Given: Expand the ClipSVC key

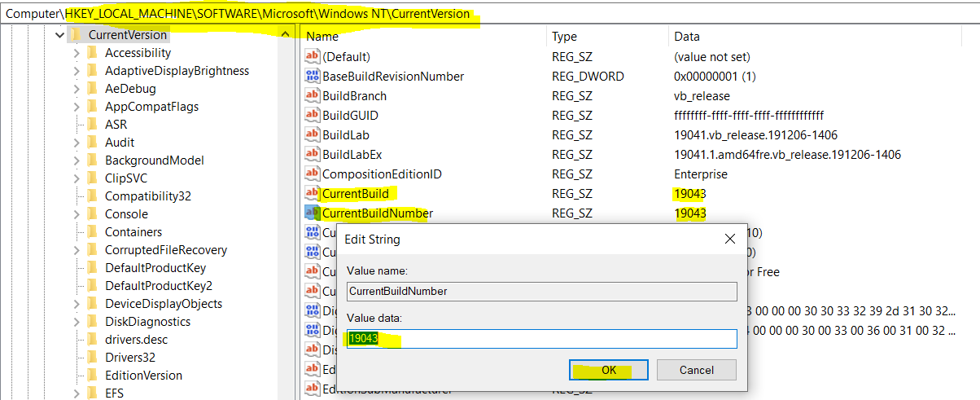Looking at the screenshot, I should click(x=77, y=178).
